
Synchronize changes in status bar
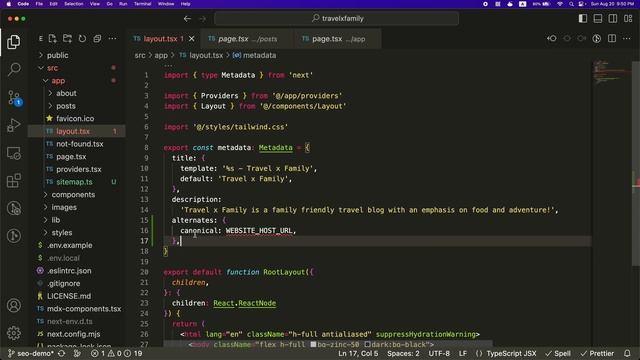[x=62, y=353]
